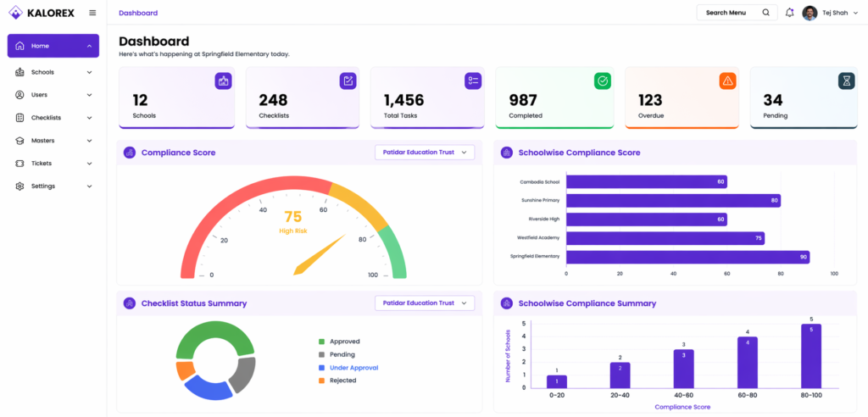Click the Schools building icon in sidebar

(x=20, y=72)
